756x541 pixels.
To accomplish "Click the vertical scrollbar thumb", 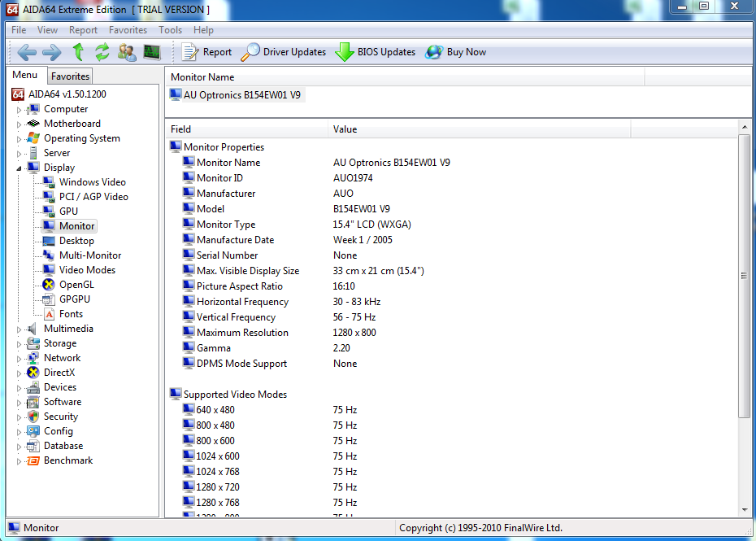I will coord(745,276).
